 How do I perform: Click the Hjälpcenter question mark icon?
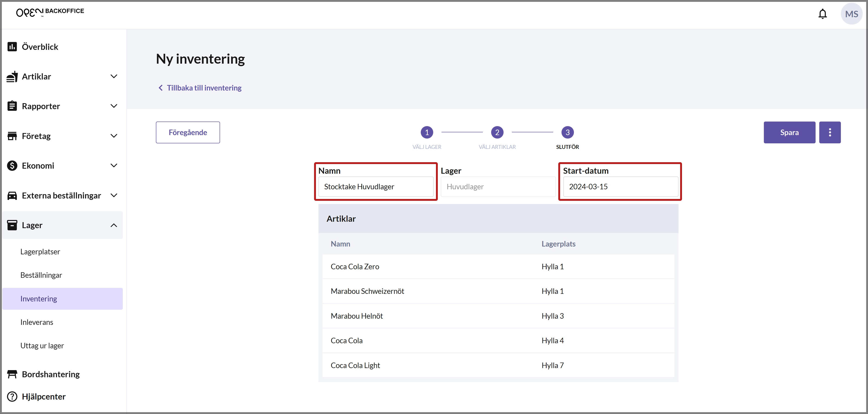tap(12, 397)
